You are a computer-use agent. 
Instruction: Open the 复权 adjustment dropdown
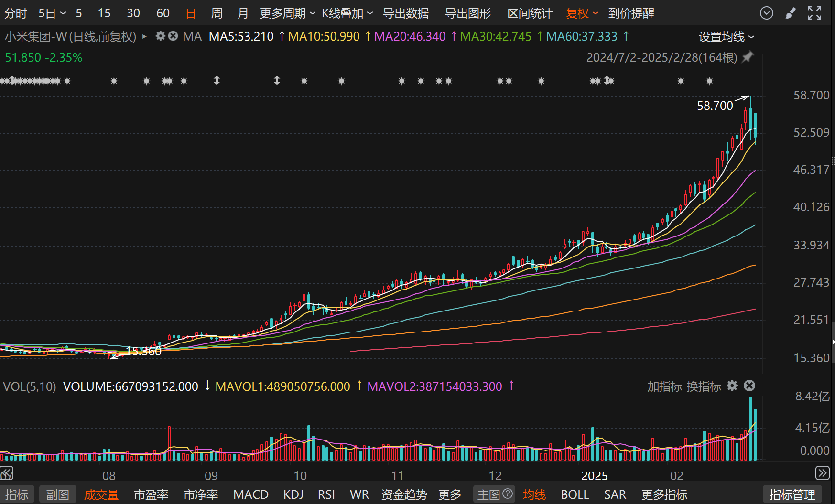(x=582, y=13)
